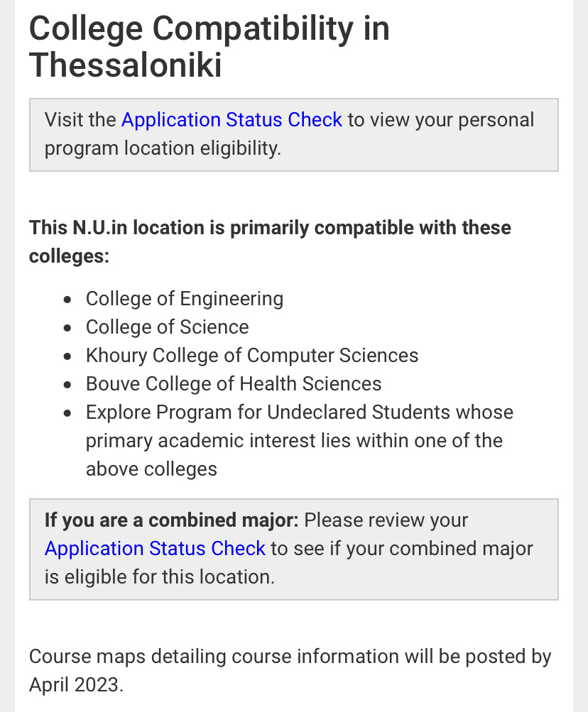The height and width of the screenshot is (712, 588).
Task: Click "is eligible for this location." text
Action: (159, 576)
